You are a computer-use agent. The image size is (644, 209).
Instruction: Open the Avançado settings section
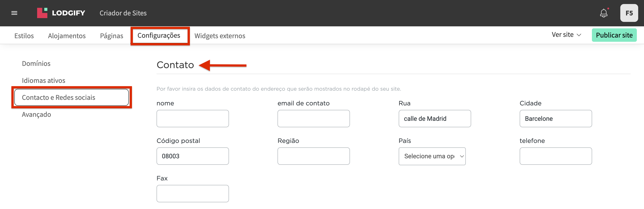pyautogui.click(x=36, y=114)
